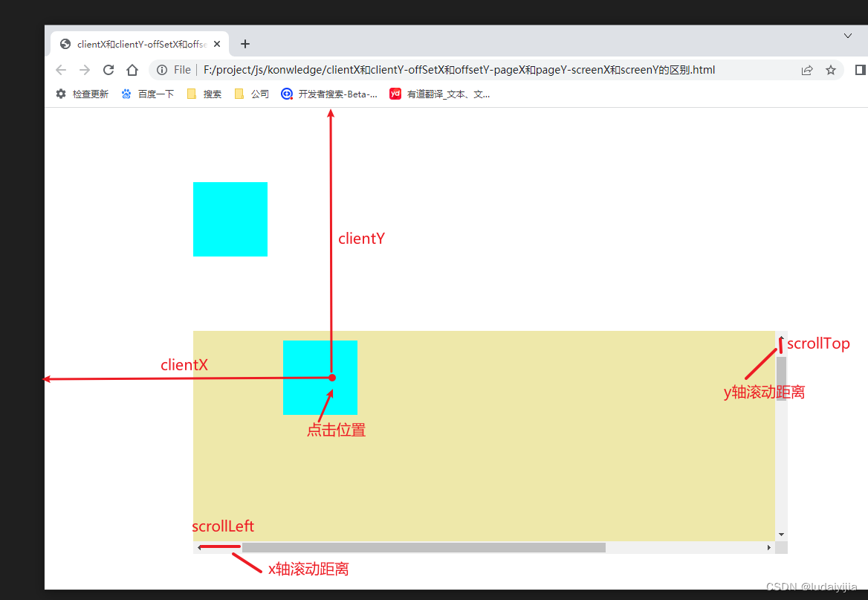Click the down arrow on the vertical scrollbar
The width and height of the screenshot is (868, 600).
(x=781, y=534)
